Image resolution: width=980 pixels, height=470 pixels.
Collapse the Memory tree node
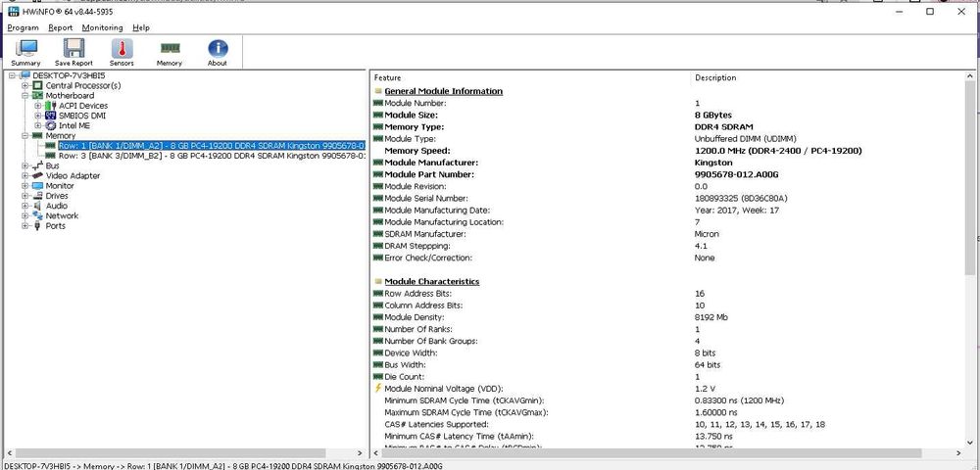25,135
